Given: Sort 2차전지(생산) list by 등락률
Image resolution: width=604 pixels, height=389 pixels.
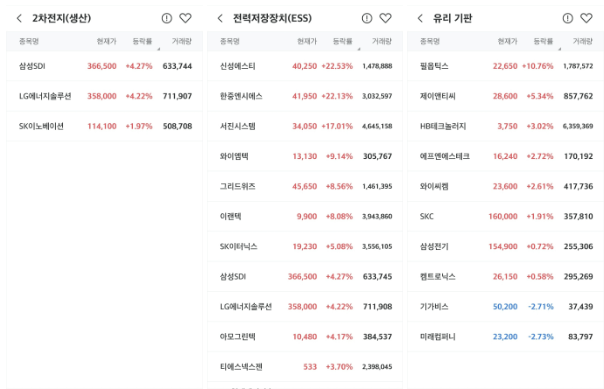Looking at the screenshot, I should (x=143, y=41).
